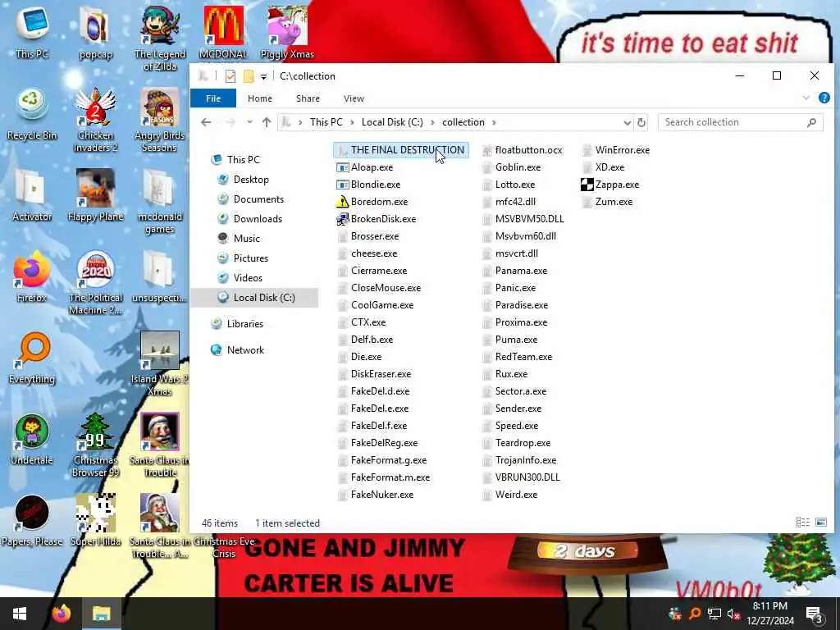
Task: Click Firefox in the taskbar
Action: click(62, 614)
